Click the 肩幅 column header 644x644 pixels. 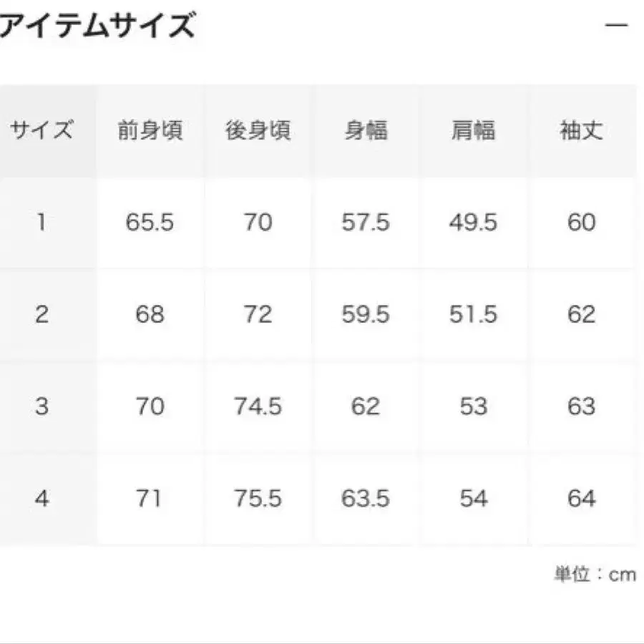click(x=472, y=129)
